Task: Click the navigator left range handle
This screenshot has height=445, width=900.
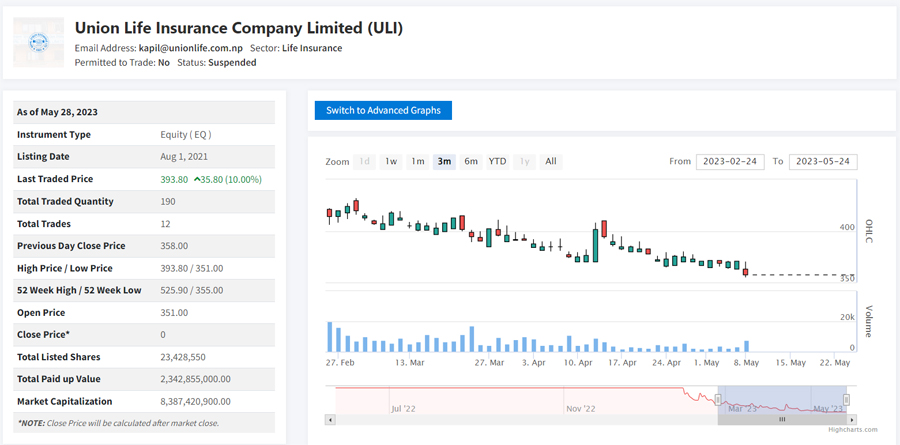Action: pyautogui.click(x=718, y=400)
